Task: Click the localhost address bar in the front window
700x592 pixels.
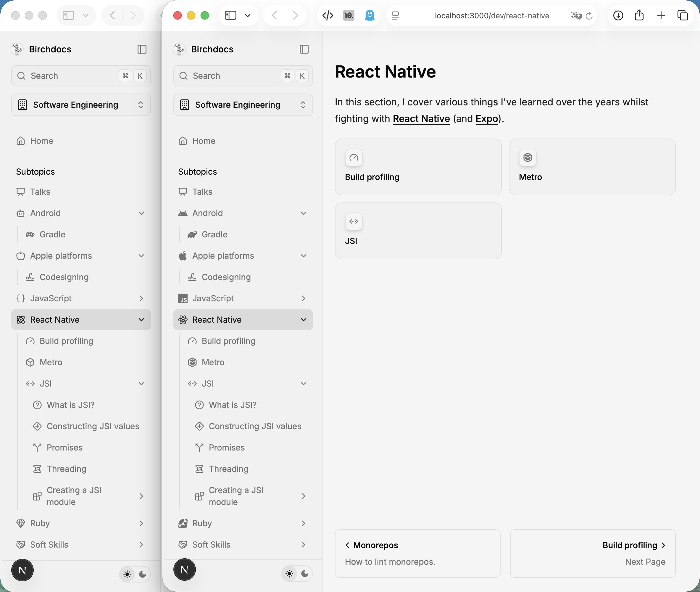Action: (492, 15)
